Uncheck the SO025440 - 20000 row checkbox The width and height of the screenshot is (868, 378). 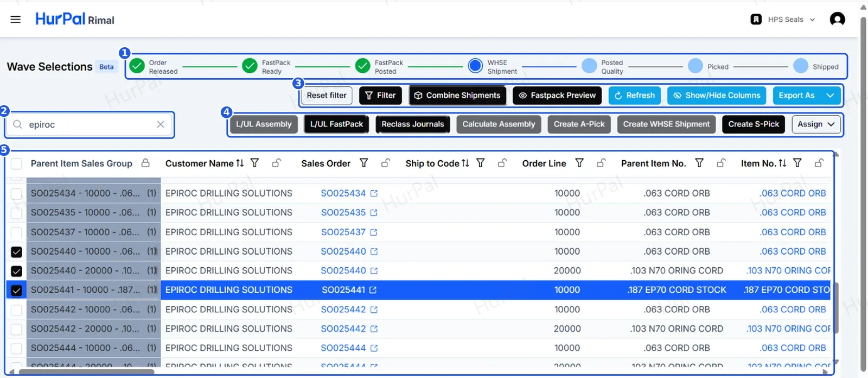click(17, 271)
